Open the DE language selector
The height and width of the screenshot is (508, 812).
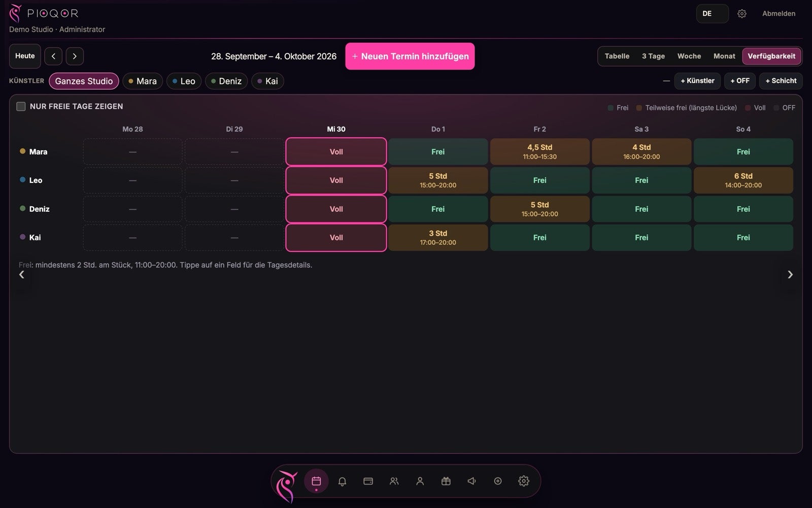tap(712, 14)
